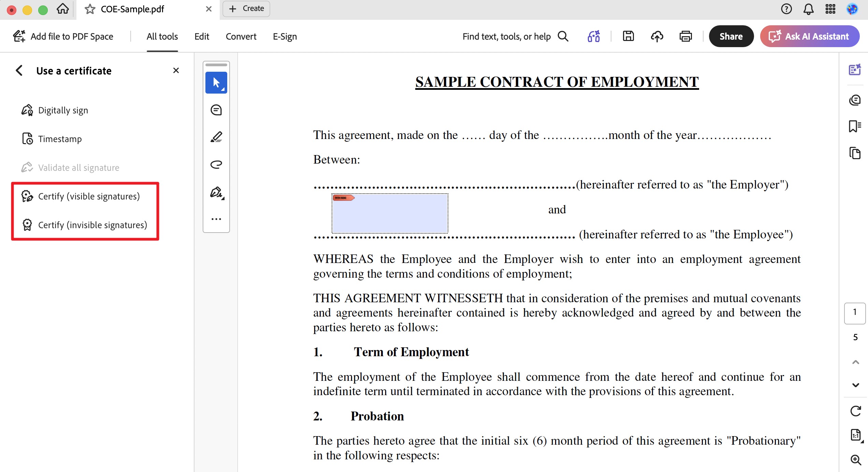
Task: Add file to PDF Space
Action: [x=63, y=36]
